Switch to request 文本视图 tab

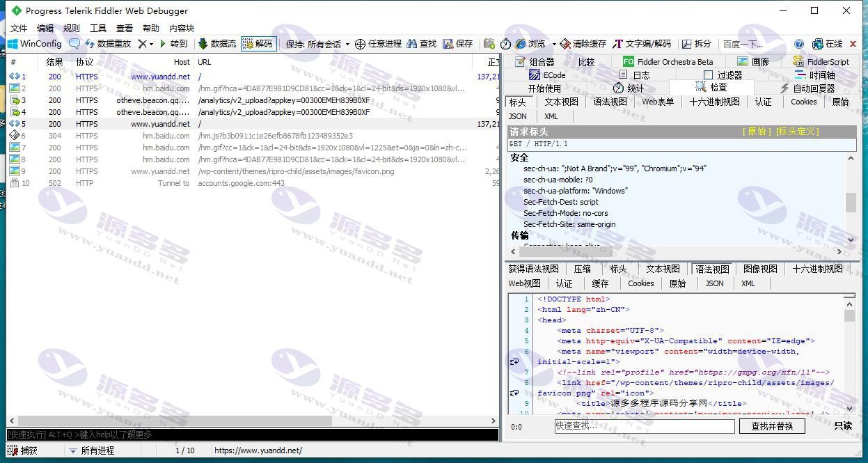[x=561, y=102]
